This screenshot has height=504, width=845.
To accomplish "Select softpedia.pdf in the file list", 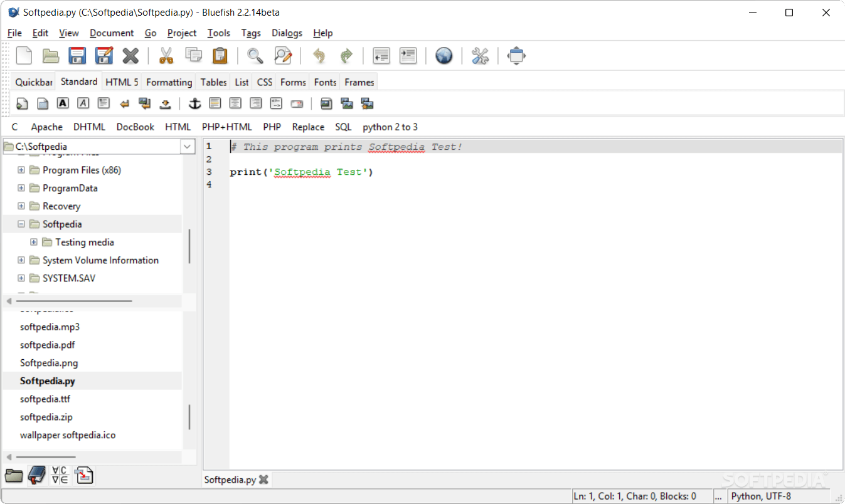I will (48, 345).
